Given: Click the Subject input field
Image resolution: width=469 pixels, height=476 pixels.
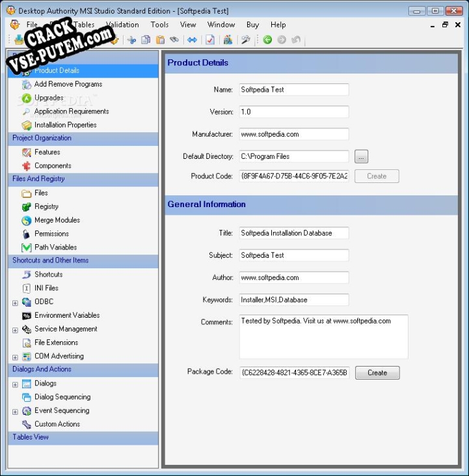Looking at the screenshot, I should tap(294, 256).
